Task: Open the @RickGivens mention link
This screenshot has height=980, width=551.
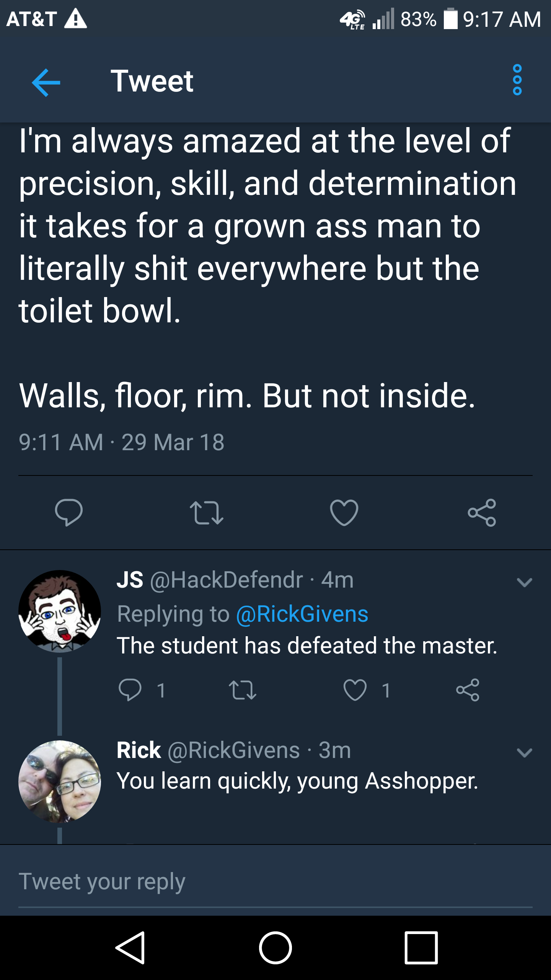Action: point(302,614)
